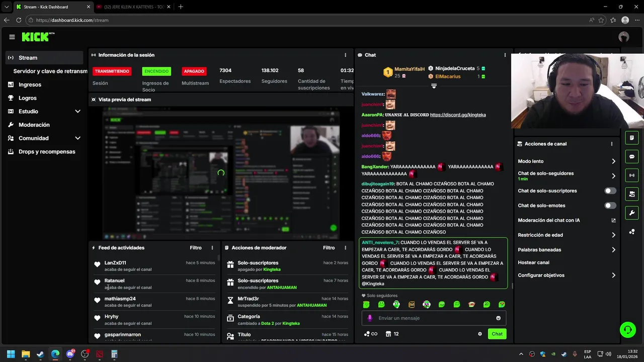Open Chat de solo-seguidores chevron

point(613,176)
